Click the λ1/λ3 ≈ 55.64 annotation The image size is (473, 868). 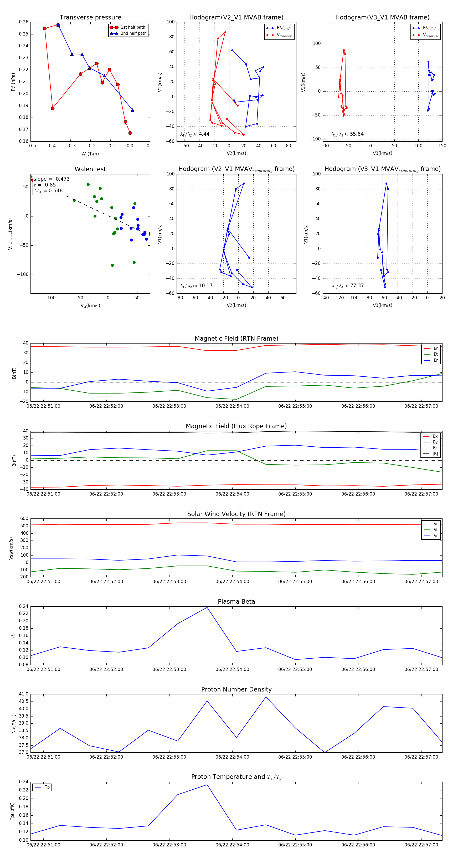(347, 134)
